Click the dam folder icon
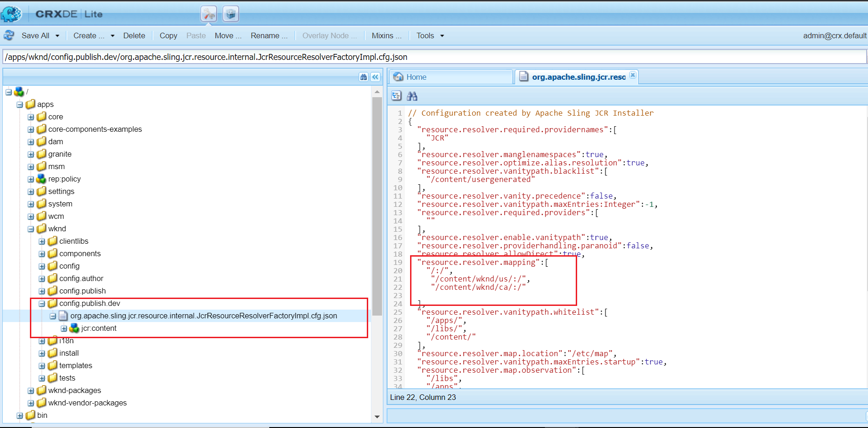Screen dimensions: 868x428 click(x=42, y=141)
